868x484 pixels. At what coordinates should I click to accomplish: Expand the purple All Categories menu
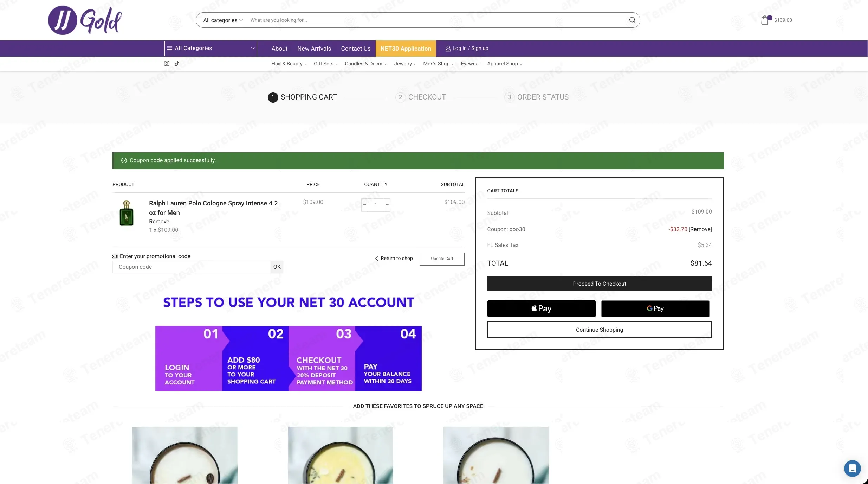click(210, 49)
